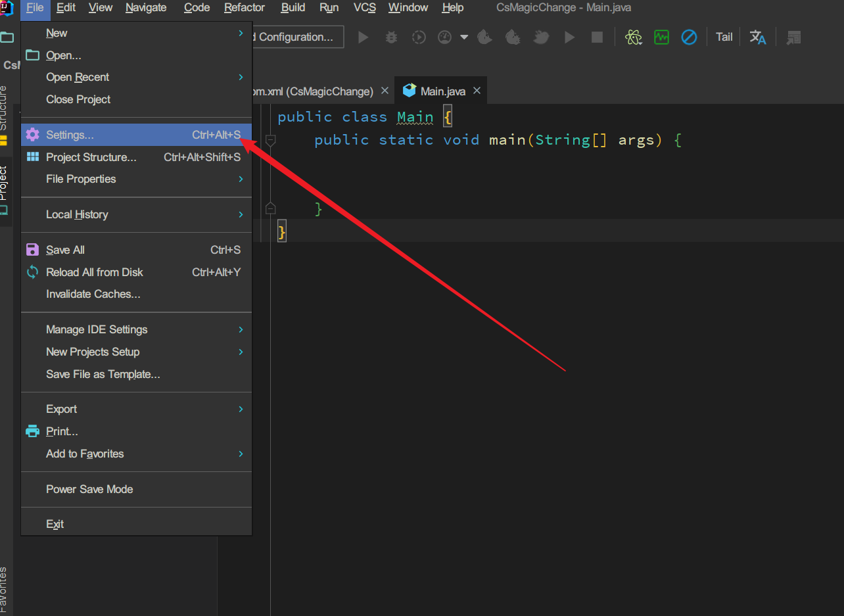The image size is (844, 616).
Task: Click the gray play icon before Stop
Action: coord(569,37)
